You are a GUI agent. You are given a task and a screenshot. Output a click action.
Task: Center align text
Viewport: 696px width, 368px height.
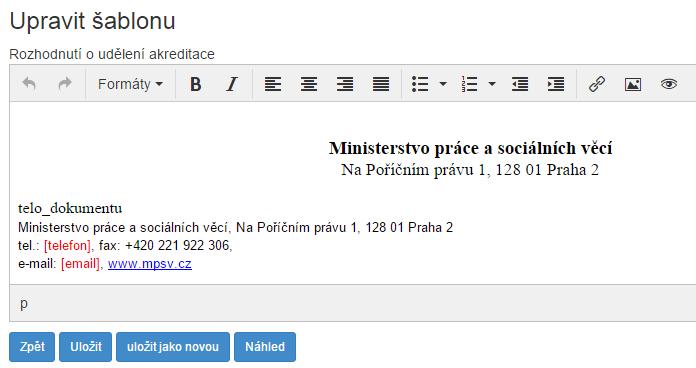308,83
